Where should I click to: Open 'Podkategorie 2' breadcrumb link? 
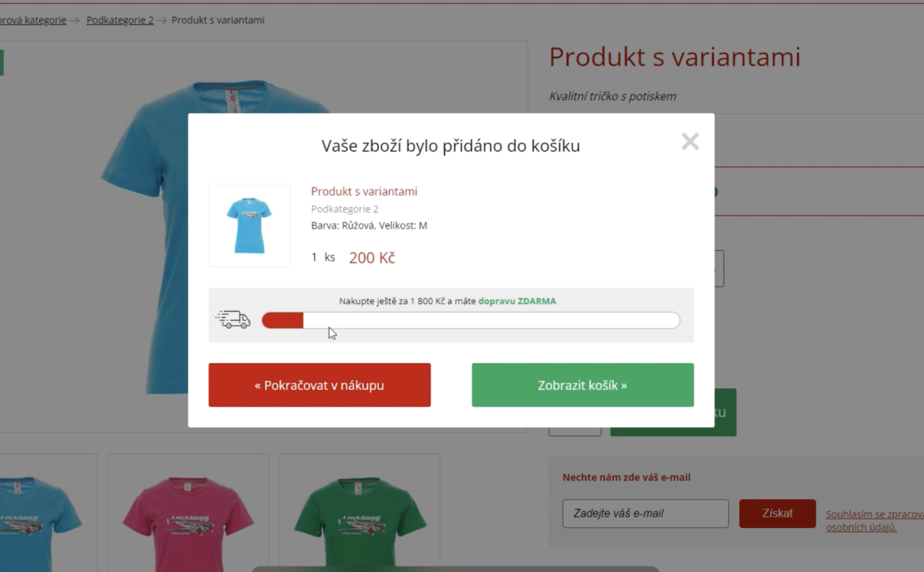coord(120,20)
